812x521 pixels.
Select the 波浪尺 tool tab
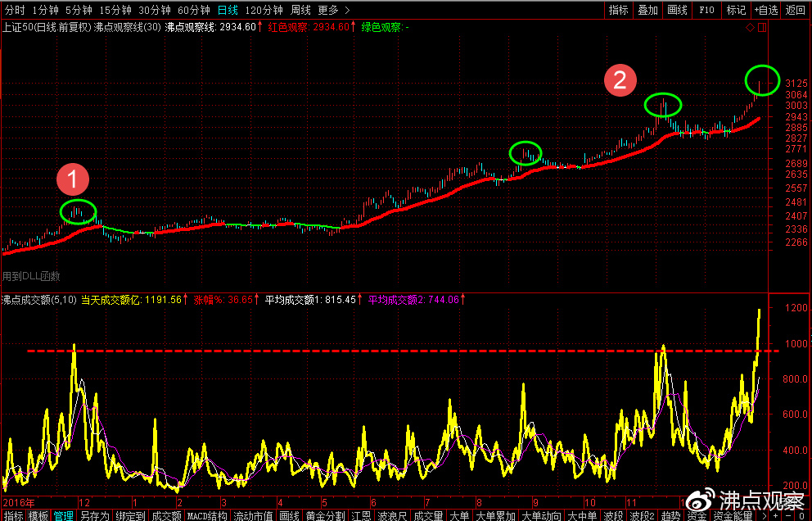point(392,516)
